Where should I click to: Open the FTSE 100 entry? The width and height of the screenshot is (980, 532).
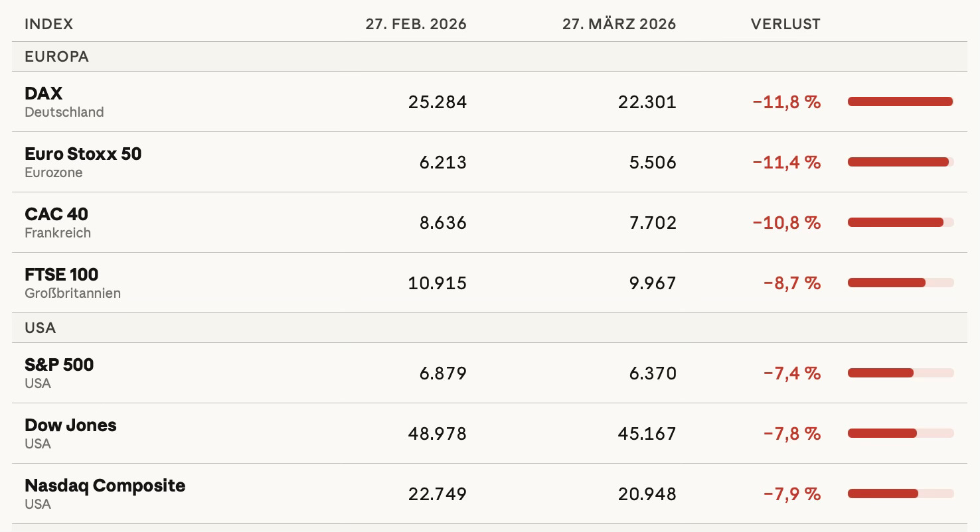[x=61, y=275]
